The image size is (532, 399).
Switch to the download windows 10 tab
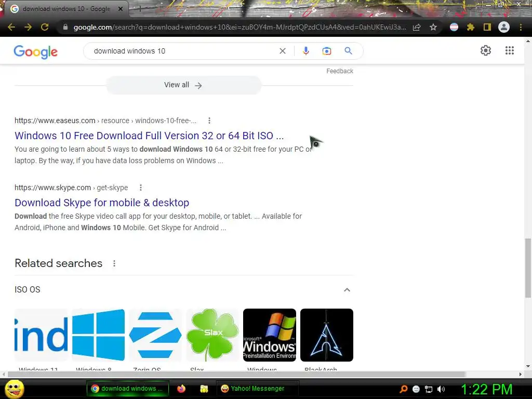coord(66,9)
